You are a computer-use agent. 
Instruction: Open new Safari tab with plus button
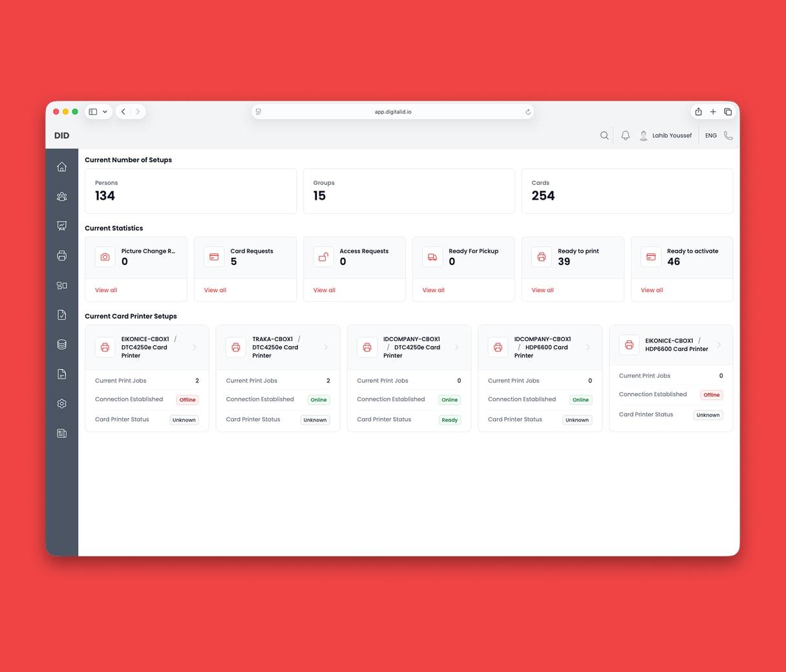[x=713, y=112]
